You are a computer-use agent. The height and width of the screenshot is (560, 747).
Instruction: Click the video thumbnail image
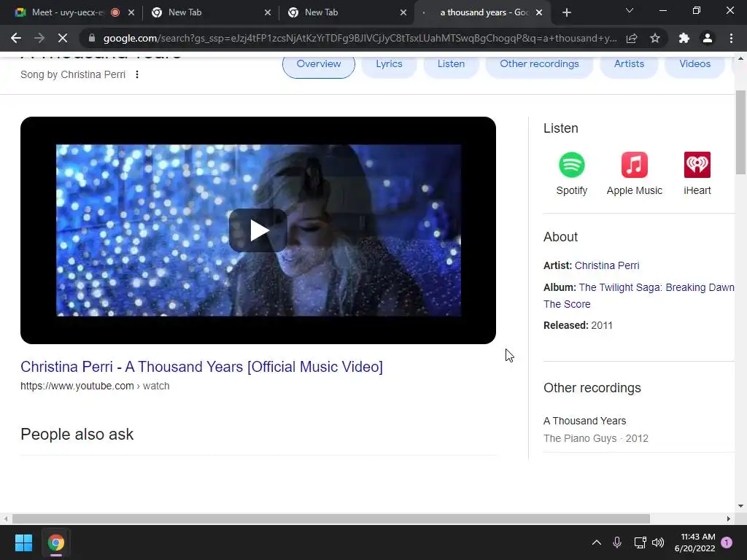coord(258,230)
